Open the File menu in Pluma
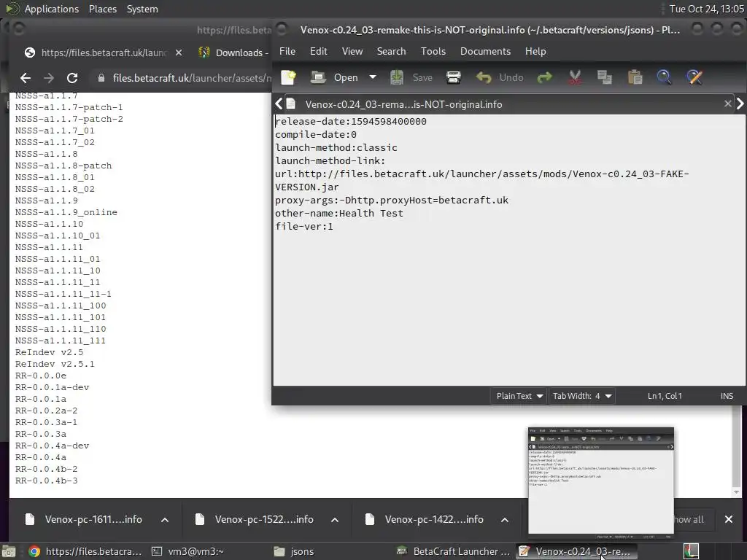The image size is (747, 560). pyautogui.click(x=287, y=52)
